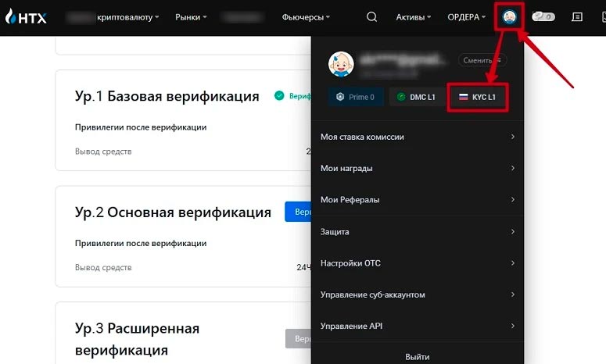The width and height of the screenshot is (606, 364).
Task: Click chevron next to Моя ставка комиссии
Action: (512, 137)
